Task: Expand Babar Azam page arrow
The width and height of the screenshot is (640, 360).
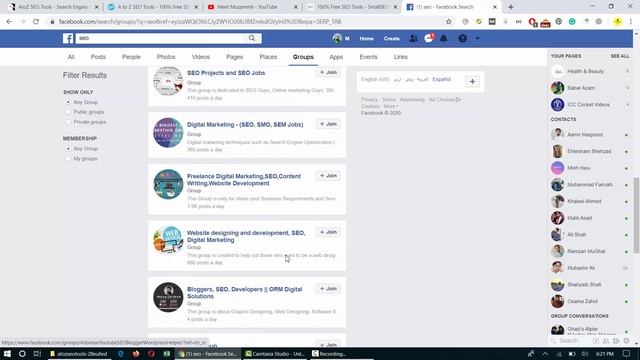Action: coord(627,88)
